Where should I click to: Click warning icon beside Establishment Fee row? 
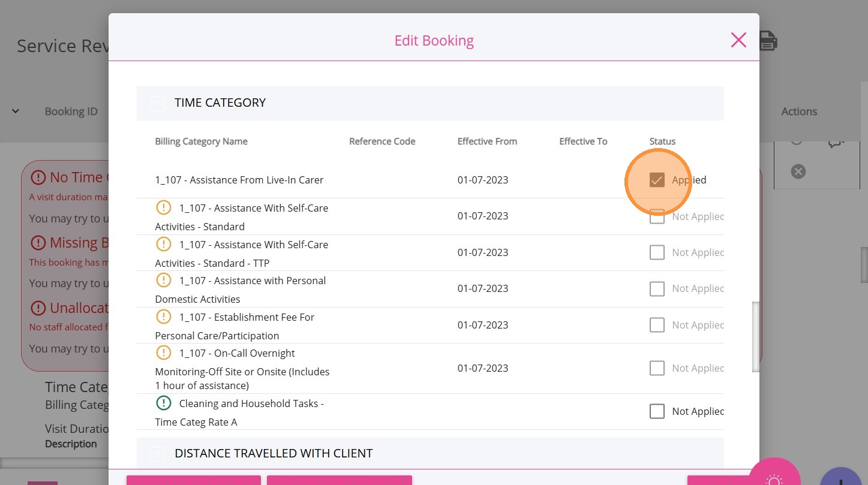[164, 317]
